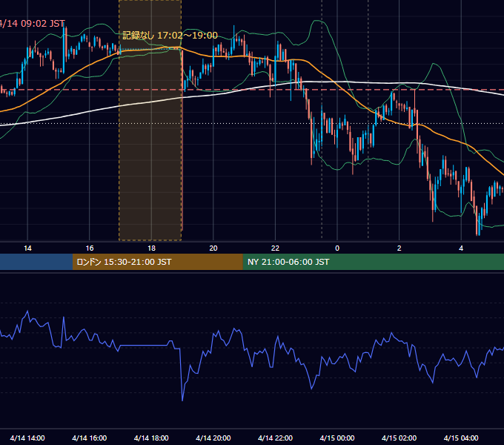Click the '4/14 09:02 JST' timestamp label
The width and height of the screenshot is (504, 445).
point(32,24)
